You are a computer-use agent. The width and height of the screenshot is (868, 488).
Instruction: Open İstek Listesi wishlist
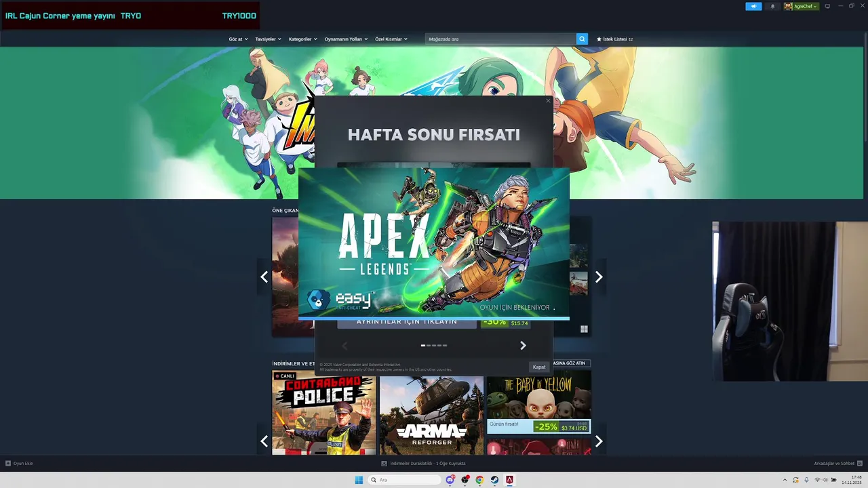click(x=614, y=39)
